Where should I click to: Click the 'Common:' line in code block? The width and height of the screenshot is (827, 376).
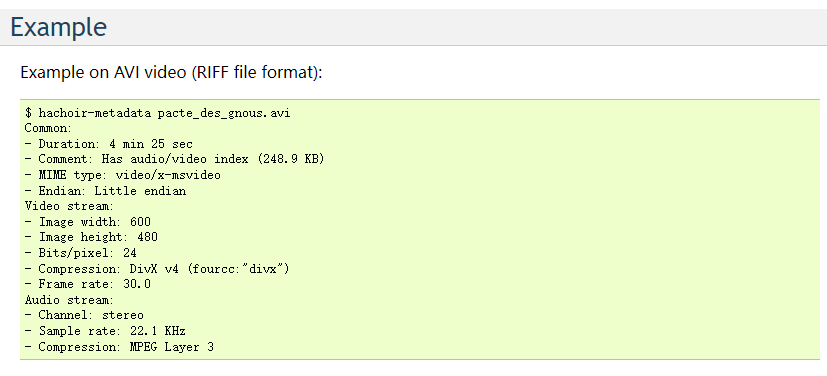(x=48, y=128)
